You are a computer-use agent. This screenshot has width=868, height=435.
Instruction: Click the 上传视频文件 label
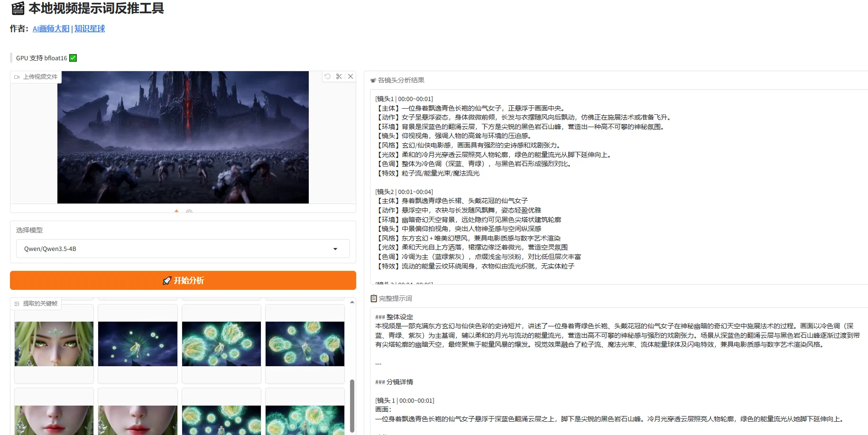pyautogui.click(x=40, y=77)
